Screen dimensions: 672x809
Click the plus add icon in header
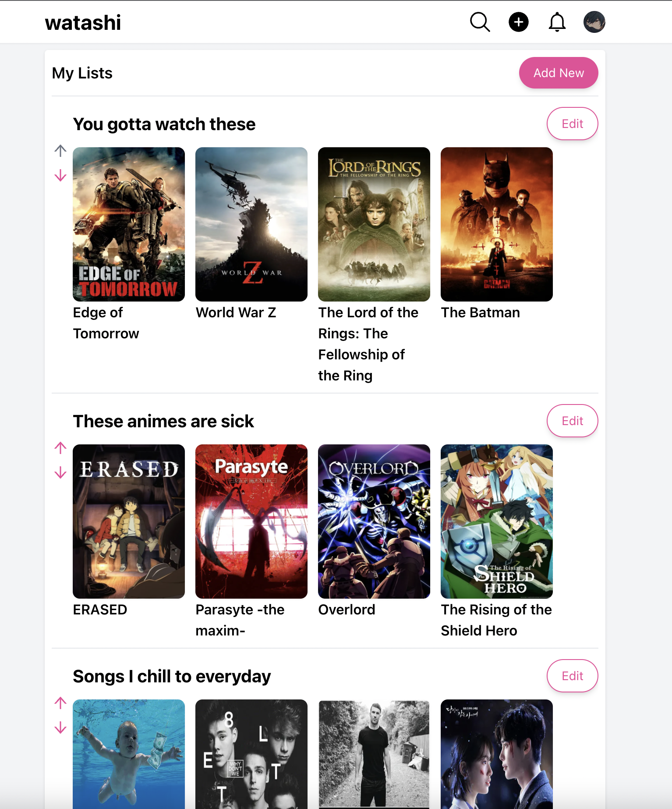point(518,22)
